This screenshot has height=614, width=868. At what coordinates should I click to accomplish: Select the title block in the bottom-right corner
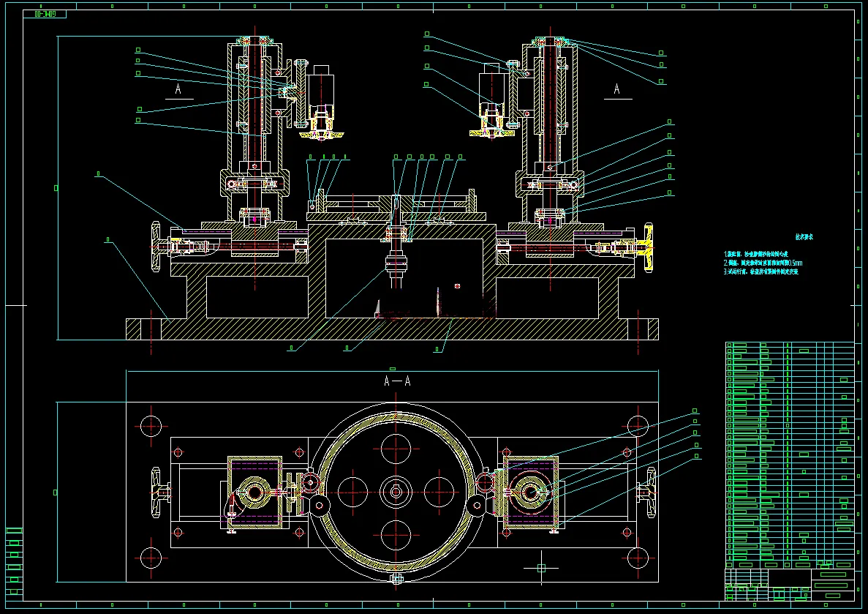click(x=790, y=585)
